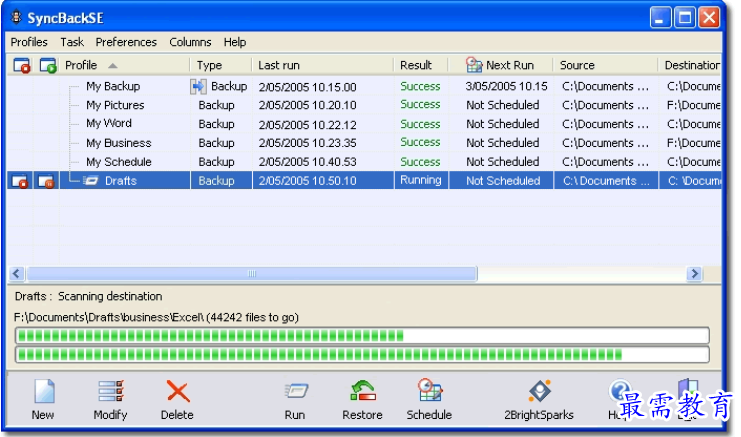The width and height of the screenshot is (741, 437).
Task: Click the second pause icon in Drafts row
Action: click(x=46, y=181)
